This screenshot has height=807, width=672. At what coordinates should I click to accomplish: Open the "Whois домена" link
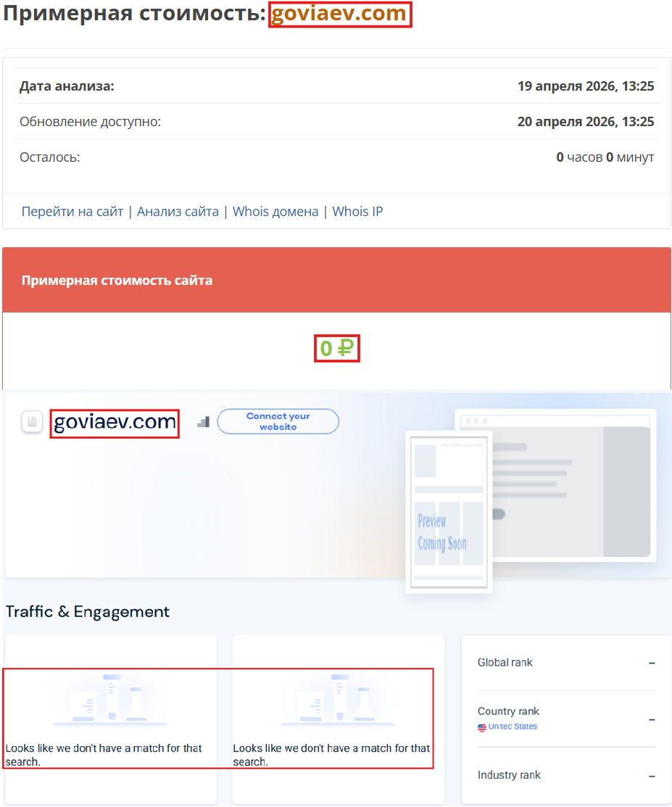coord(275,211)
